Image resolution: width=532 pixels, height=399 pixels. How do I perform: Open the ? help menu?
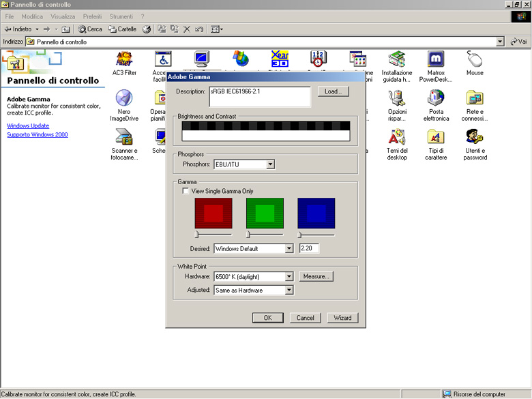pos(143,16)
